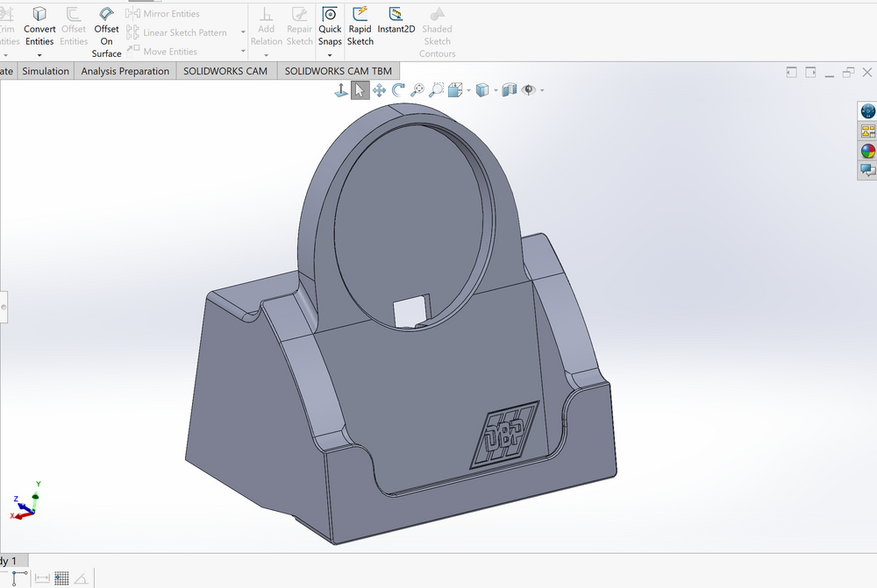Click the Linear Sketch Pattern button
Image resolution: width=877 pixels, height=588 pixels.
(177, 32)
